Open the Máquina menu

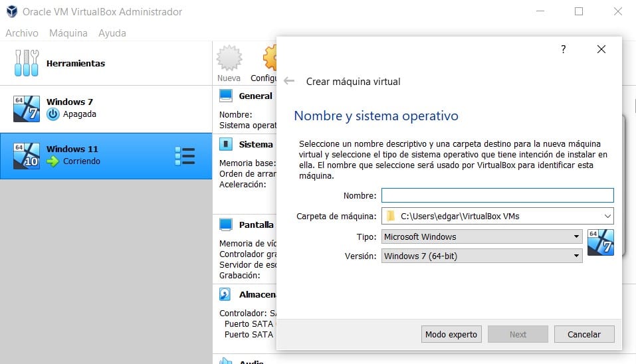point(68,33)
